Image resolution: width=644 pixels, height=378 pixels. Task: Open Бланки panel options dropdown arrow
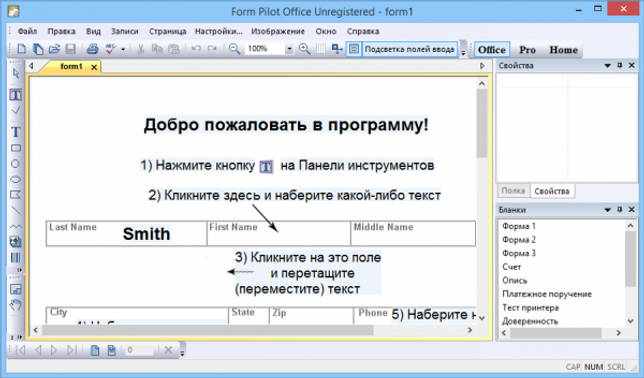pos(607,210)
